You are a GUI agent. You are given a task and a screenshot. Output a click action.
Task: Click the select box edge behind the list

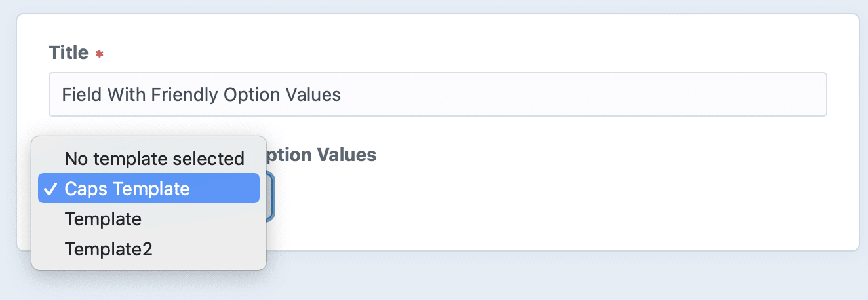[x=271, y=197]
